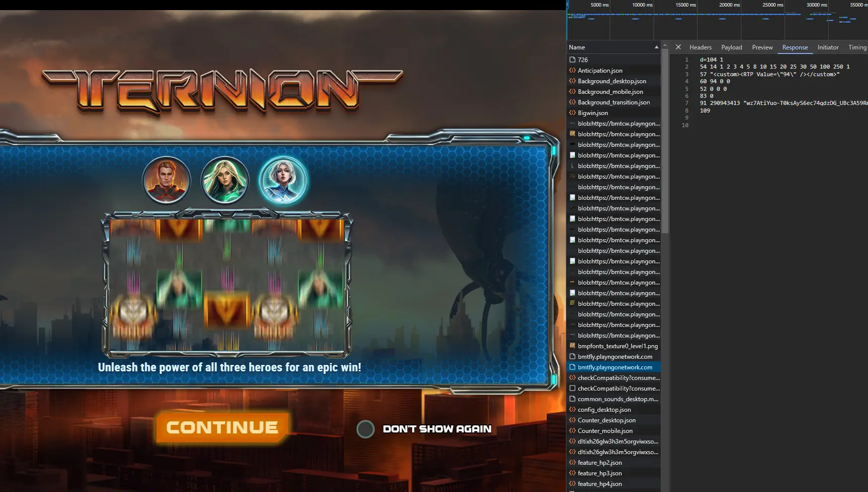Click the 30000 ms timeline marker
Viewport: 868px width, 492px height.
[817, 5]
